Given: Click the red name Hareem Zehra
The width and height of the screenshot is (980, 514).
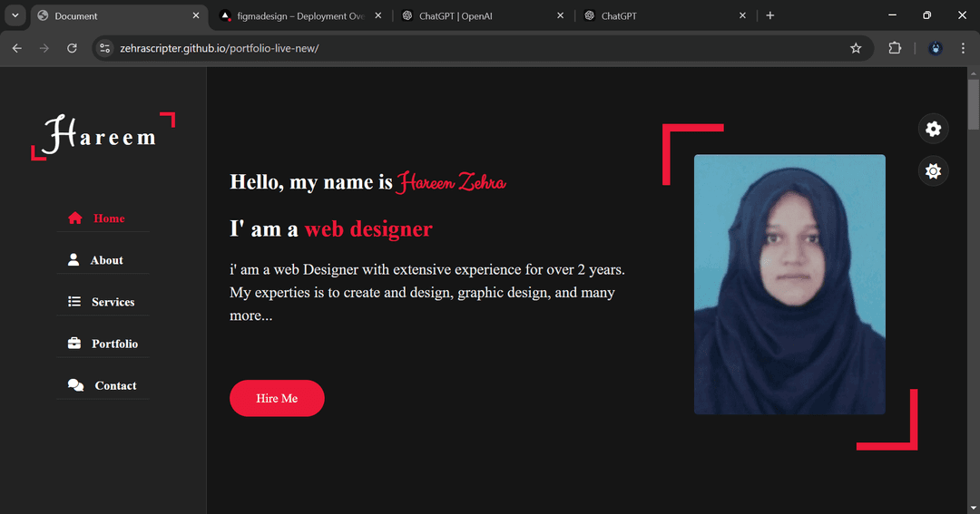Looking at the screenshot, I should tap(451, 181).
